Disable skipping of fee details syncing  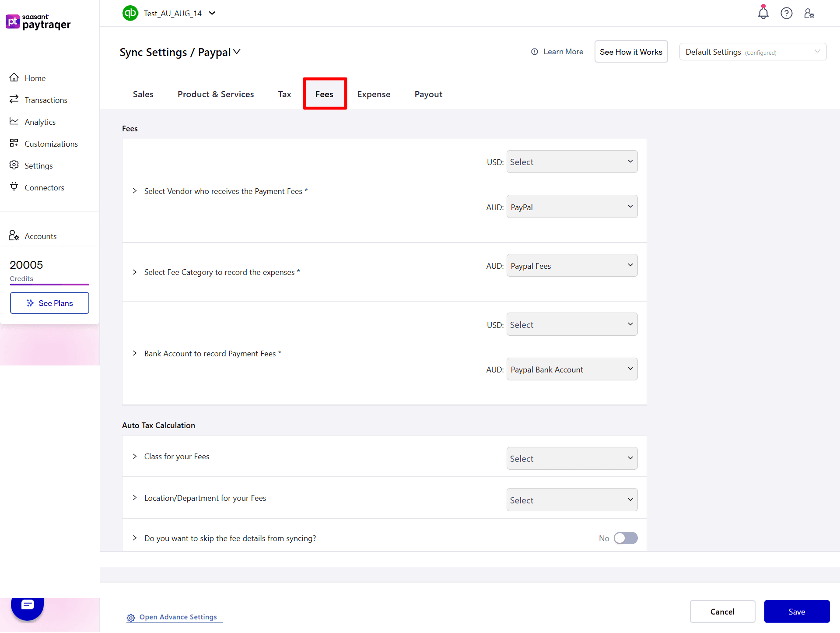pyautogui.click(x=626, y=538)
